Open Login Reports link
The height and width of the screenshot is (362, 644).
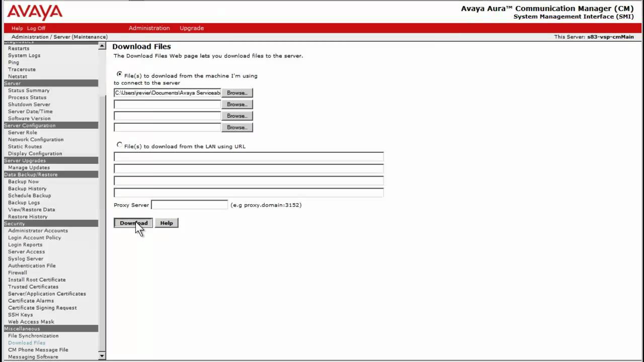pos(25,245)
